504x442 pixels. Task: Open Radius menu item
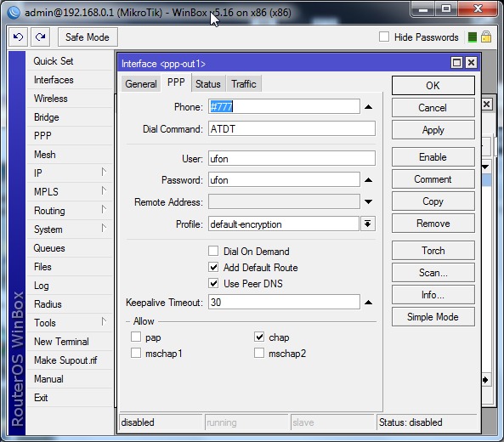pyautogui.click(x=69, y=304)
